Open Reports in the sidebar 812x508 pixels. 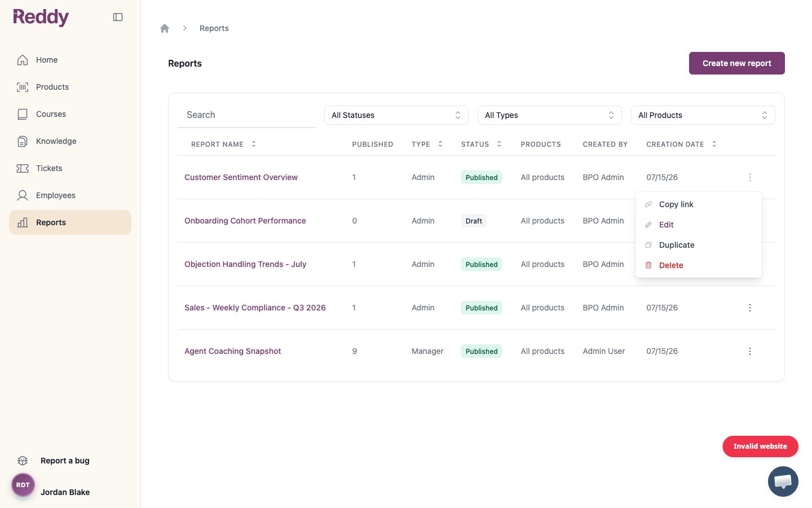(70, 222)
